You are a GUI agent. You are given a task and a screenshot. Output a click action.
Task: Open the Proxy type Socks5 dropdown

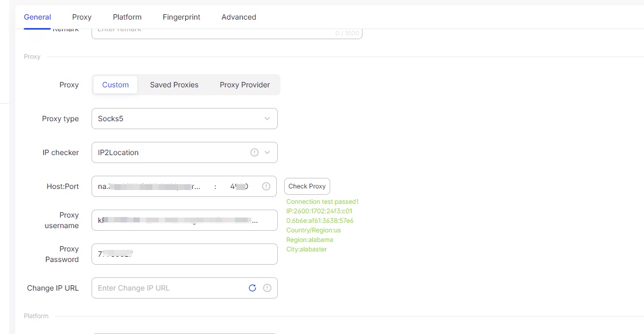pos(184,119)
